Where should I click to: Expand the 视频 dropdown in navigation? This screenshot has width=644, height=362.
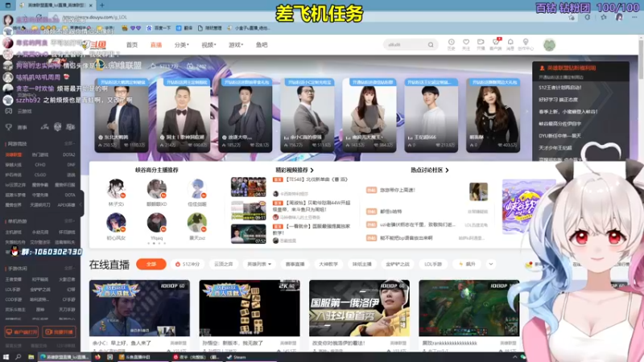pyautogui.click(x=208, y=45)
